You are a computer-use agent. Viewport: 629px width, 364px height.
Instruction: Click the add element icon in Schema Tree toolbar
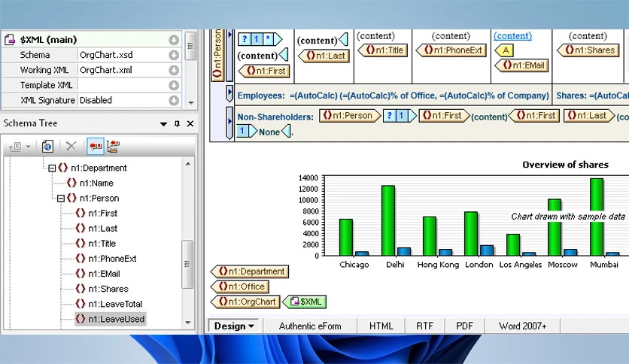point(14,147)
